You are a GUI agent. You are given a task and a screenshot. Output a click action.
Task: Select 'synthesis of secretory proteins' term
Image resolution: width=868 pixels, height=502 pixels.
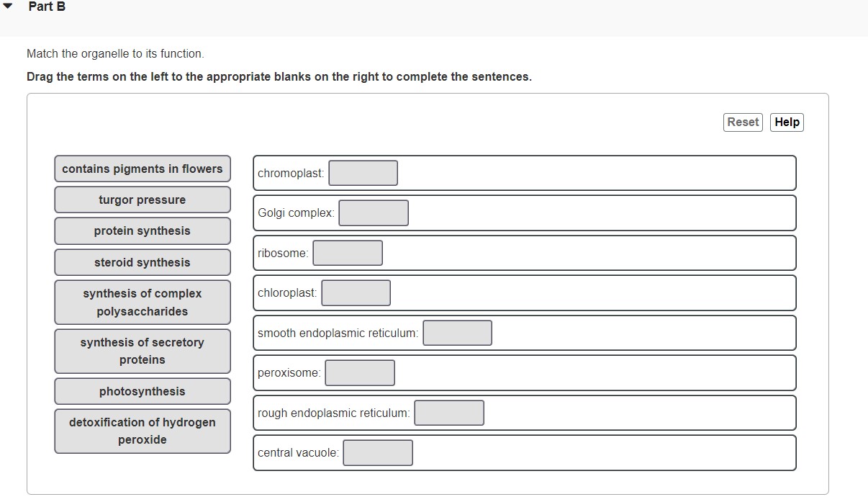pyautogui.click(x=142, y=351)
